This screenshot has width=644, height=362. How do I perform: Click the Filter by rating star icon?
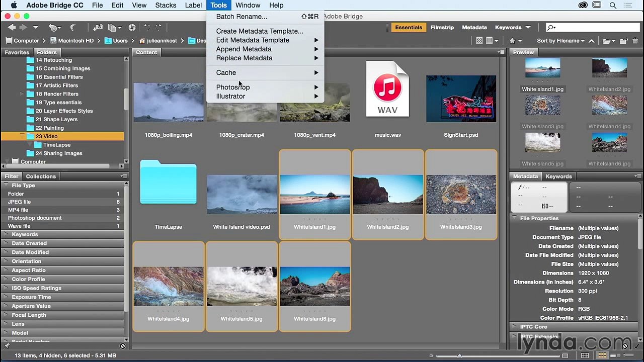515,41
